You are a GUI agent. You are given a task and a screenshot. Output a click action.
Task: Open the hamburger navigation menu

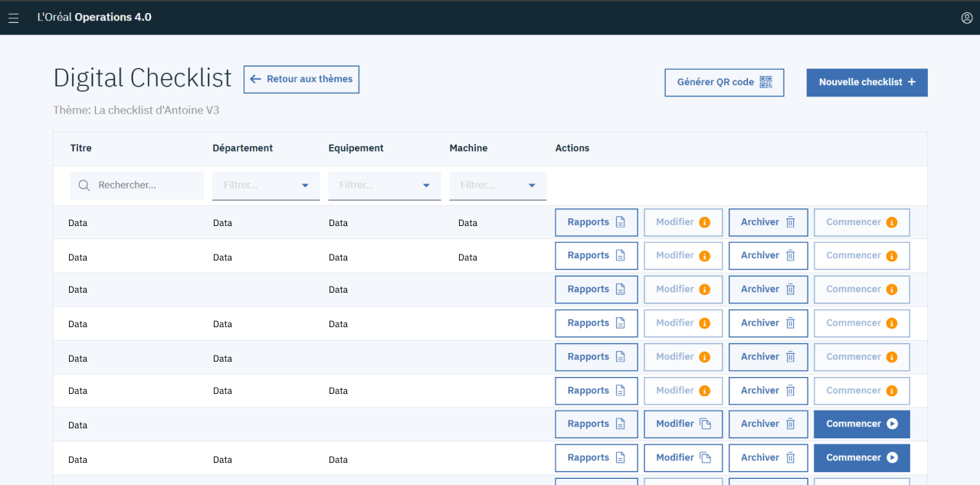point(13,18)
